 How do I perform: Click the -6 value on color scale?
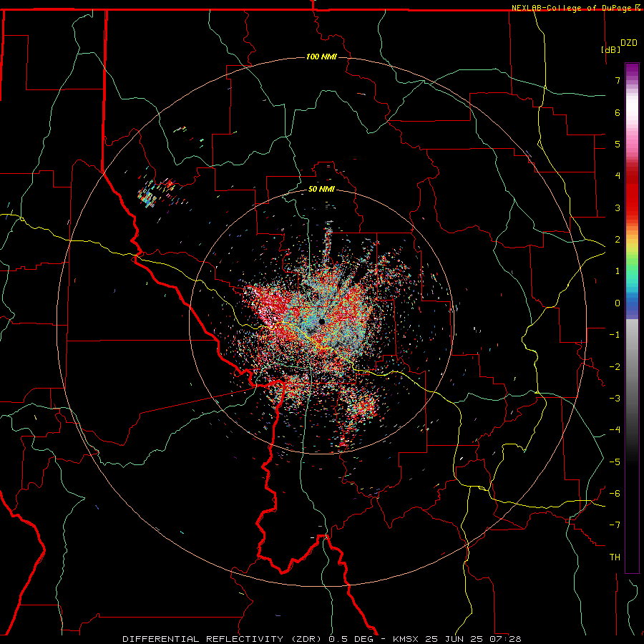pyautogui.click(x=615, y=494)
